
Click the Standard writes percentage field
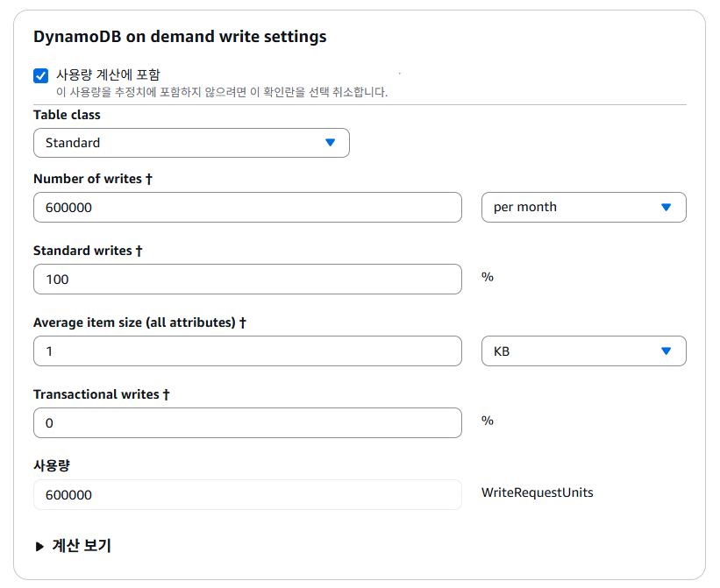pyautogui.click(x=247, y=280)
